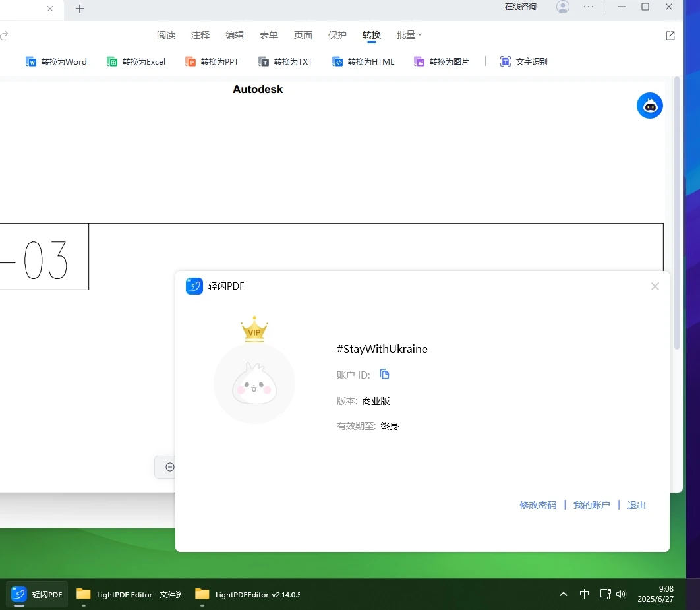Open the three-dots more options menu

pyautogui.click(x=589, y=7)
